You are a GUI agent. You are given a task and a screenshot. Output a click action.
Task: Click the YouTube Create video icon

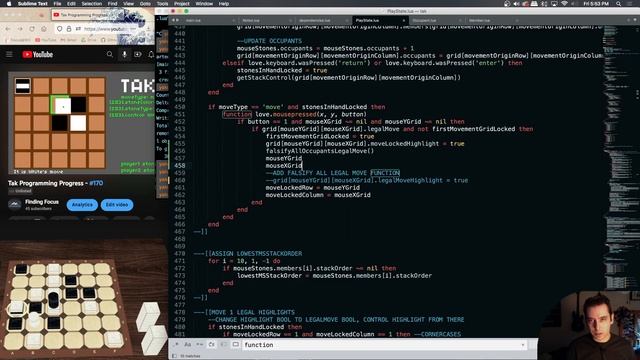[x=138, y=54]
